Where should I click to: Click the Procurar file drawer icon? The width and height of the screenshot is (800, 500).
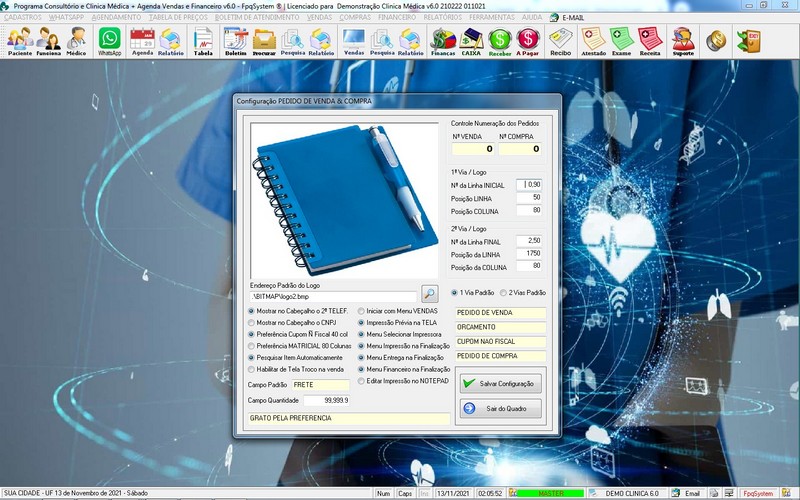pos(264,41)
